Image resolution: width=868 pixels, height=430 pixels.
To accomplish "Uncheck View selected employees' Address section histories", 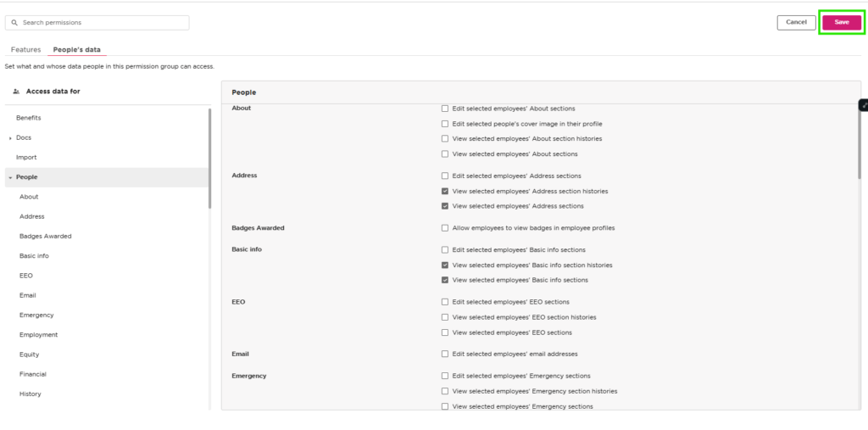I will 445,191.
